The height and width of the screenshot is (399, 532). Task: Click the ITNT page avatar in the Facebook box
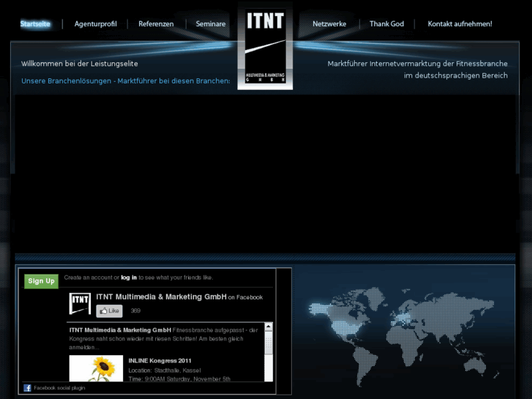[80, 304]
